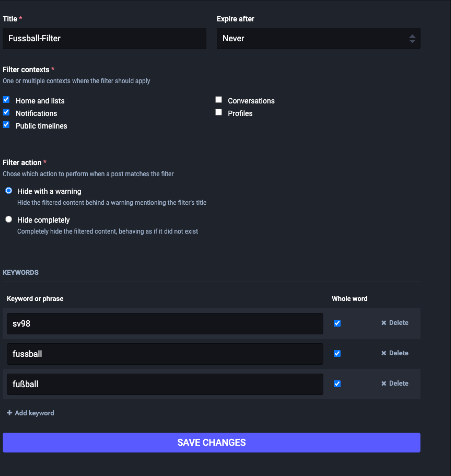Toggle Whole word for "fussball"

click(x=337, y=354)
